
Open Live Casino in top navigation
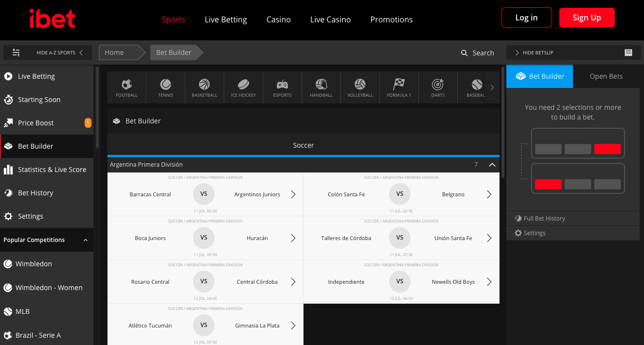(x=331, y=19)
